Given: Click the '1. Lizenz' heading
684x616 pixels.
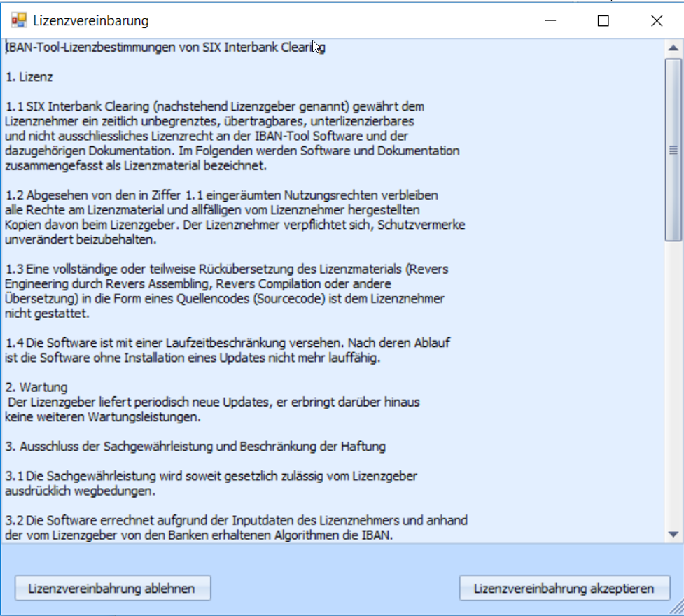Looking at the screenshot, I should [29, 77].
